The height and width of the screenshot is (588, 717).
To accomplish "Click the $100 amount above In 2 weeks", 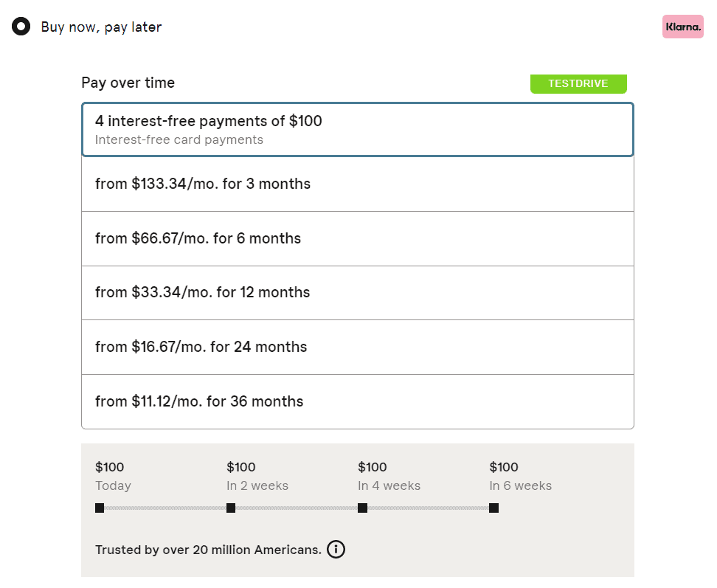I will [x=240, y=467].
